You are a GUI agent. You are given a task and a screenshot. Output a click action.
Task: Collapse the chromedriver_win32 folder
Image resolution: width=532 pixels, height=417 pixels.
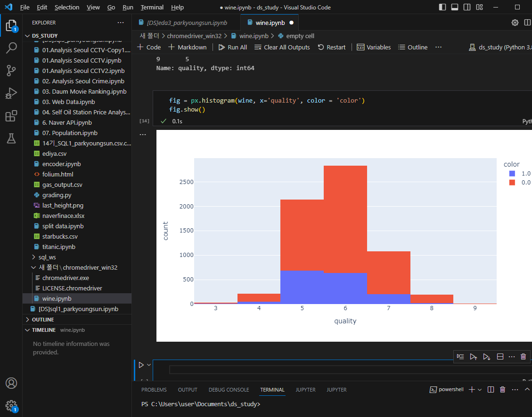77,267
